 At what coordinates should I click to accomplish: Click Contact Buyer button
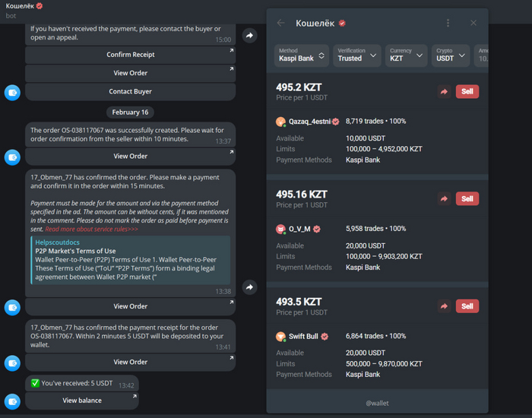[x=130, y=92]
